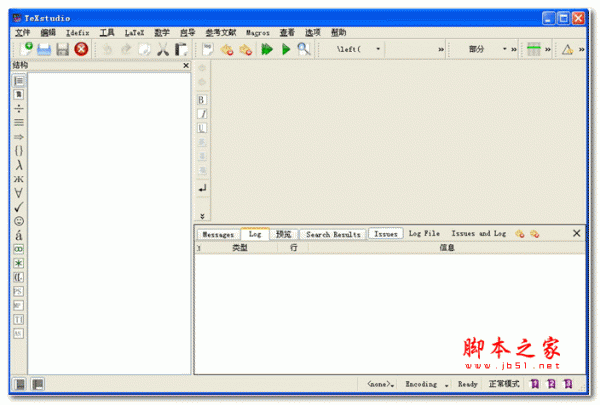Open PSTricks commands panel PS icon

click(19, 291)
